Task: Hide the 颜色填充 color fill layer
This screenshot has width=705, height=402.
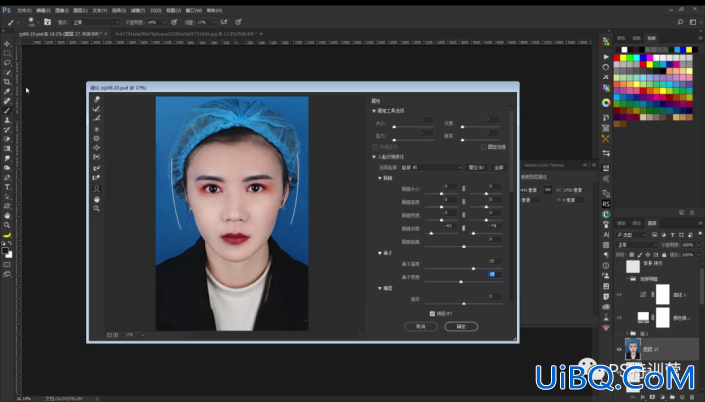Action: (x=619, y=318)
